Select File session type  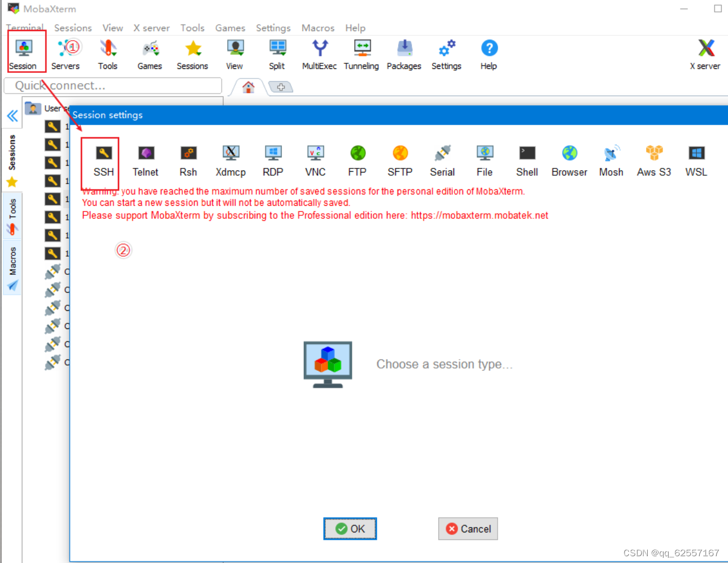485,162
